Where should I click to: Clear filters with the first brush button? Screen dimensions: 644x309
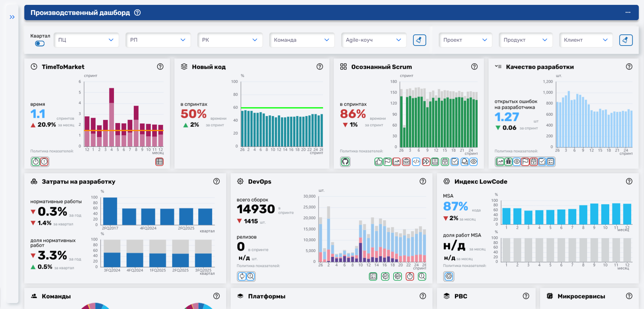pyautogui.click(x=419, y=40)
